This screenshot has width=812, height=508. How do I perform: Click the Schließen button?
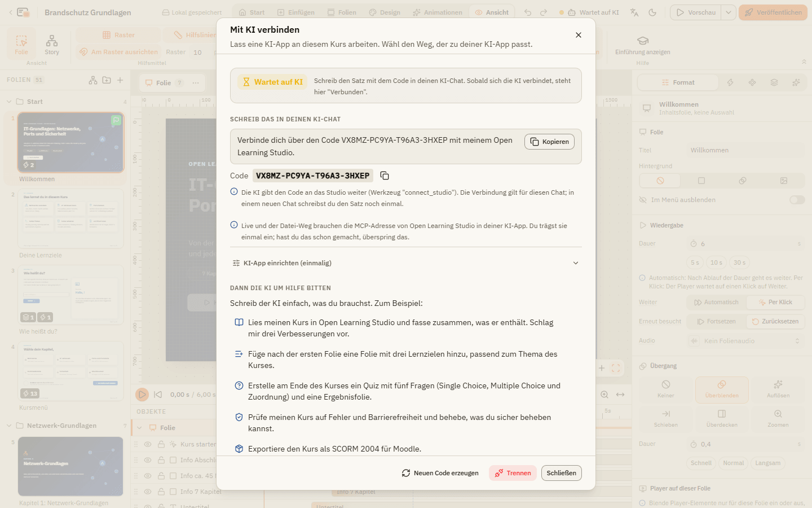tap(561, 473)
